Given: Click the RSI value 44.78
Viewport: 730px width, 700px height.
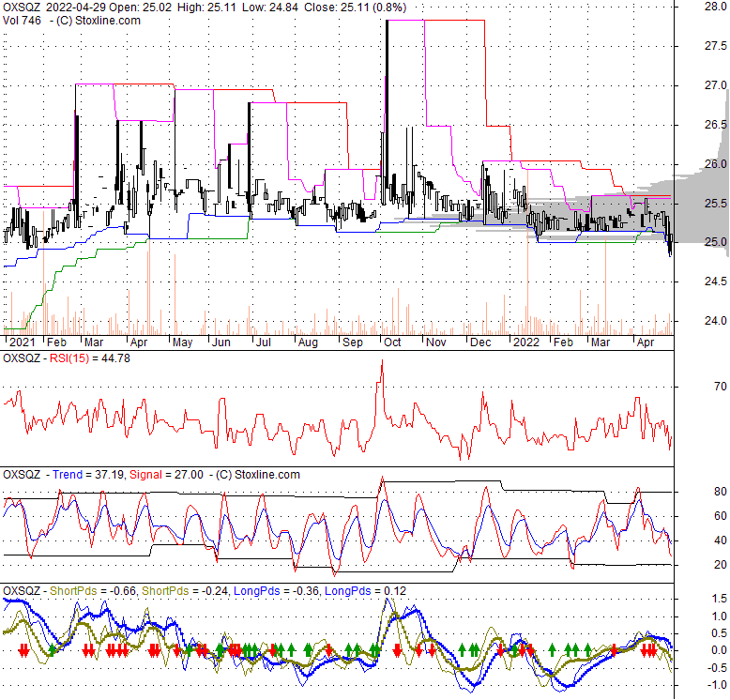Looking at the screenshot, I should click(x=115, y=358).
